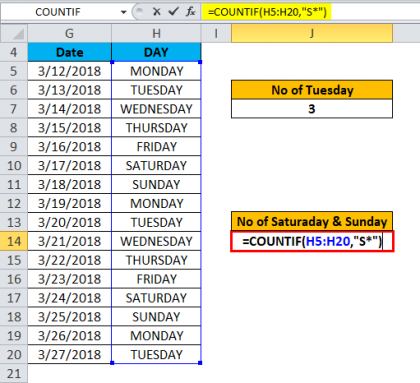
Task: Click the Select All corner triangle
Action: [14, 33]
